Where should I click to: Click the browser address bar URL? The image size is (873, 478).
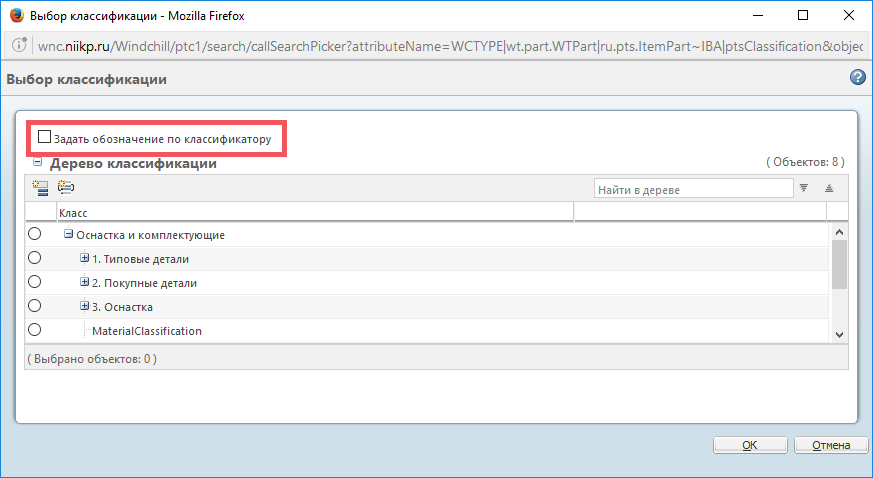(450, 46)
